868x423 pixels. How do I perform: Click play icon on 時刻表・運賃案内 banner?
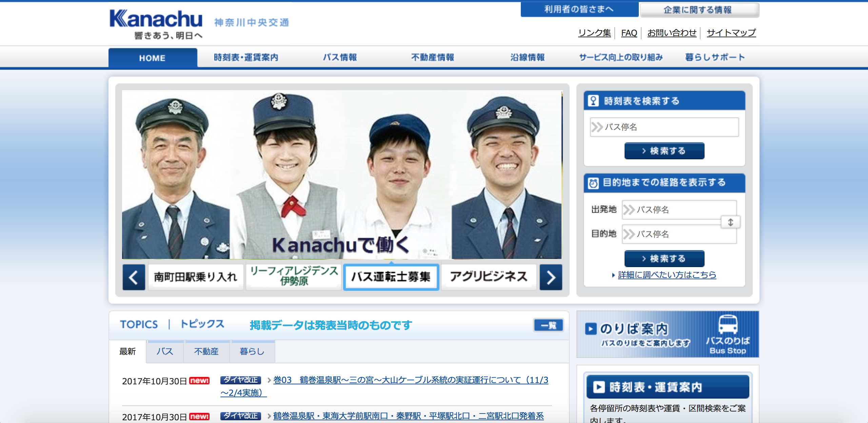(x=599, y=387)
